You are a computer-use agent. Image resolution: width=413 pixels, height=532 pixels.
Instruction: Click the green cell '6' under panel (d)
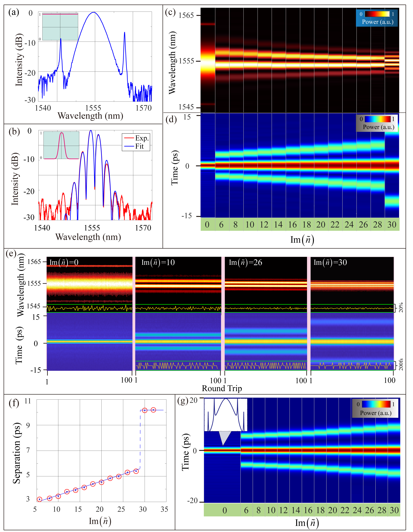(222, 224)
